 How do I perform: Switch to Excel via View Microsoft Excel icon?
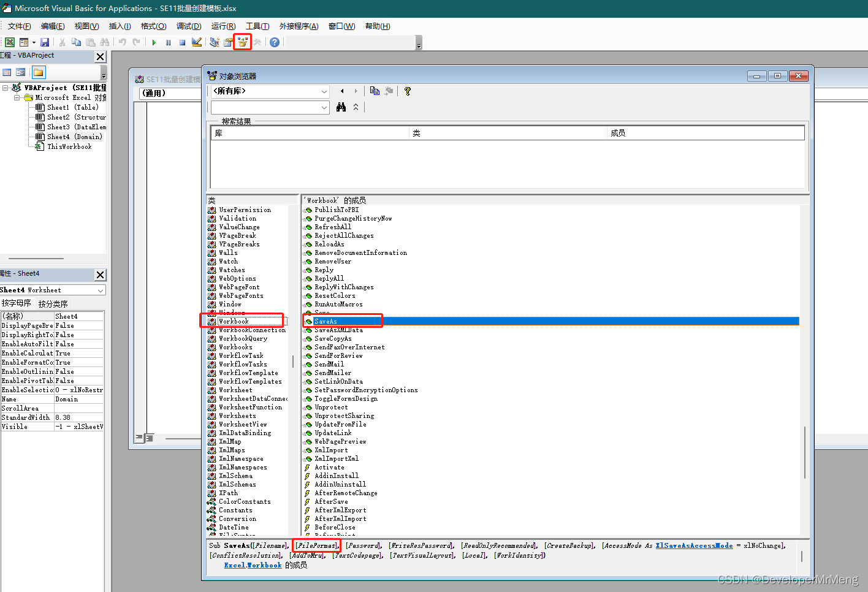tap(9, 42)
